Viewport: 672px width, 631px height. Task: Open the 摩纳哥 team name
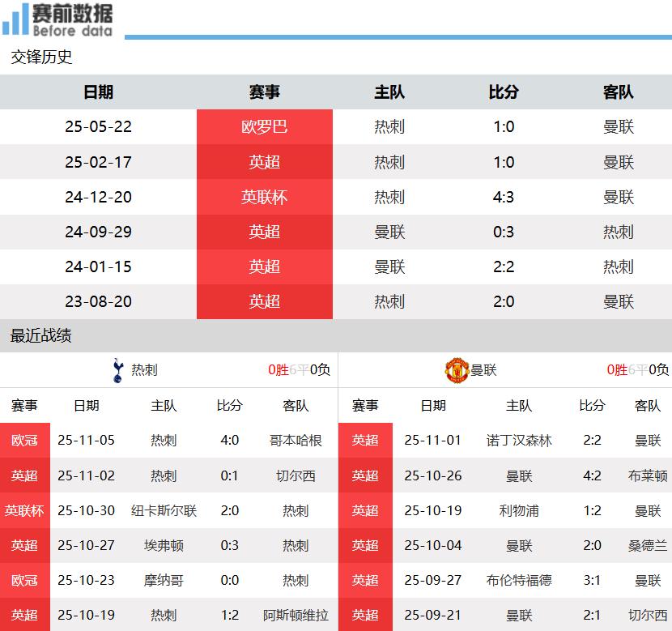point(164,580)
